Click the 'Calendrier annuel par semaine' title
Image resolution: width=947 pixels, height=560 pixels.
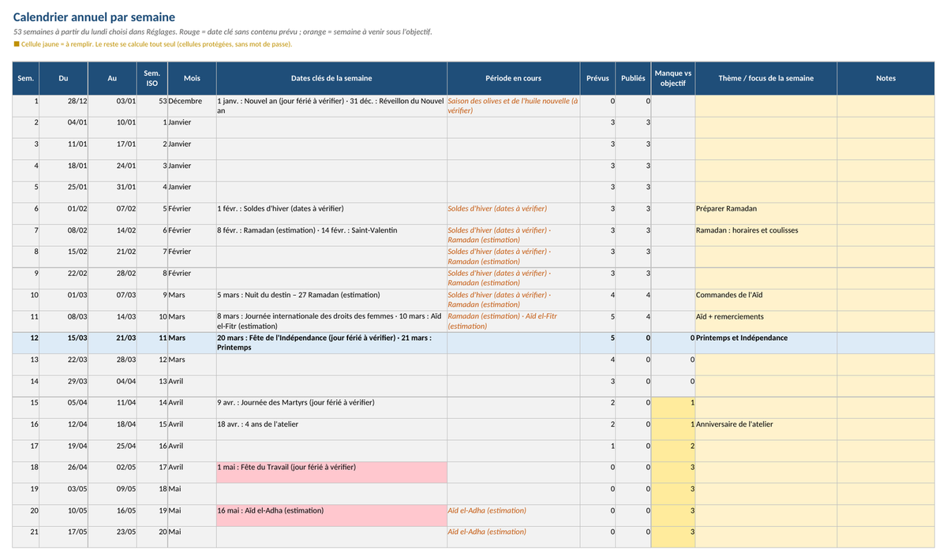94,17
